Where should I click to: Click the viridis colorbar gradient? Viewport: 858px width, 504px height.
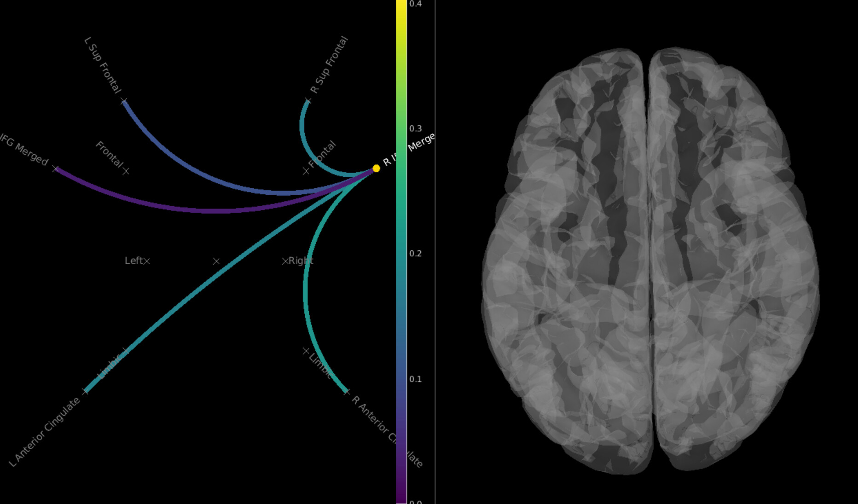pyautogui.click(x=401, y=252)
